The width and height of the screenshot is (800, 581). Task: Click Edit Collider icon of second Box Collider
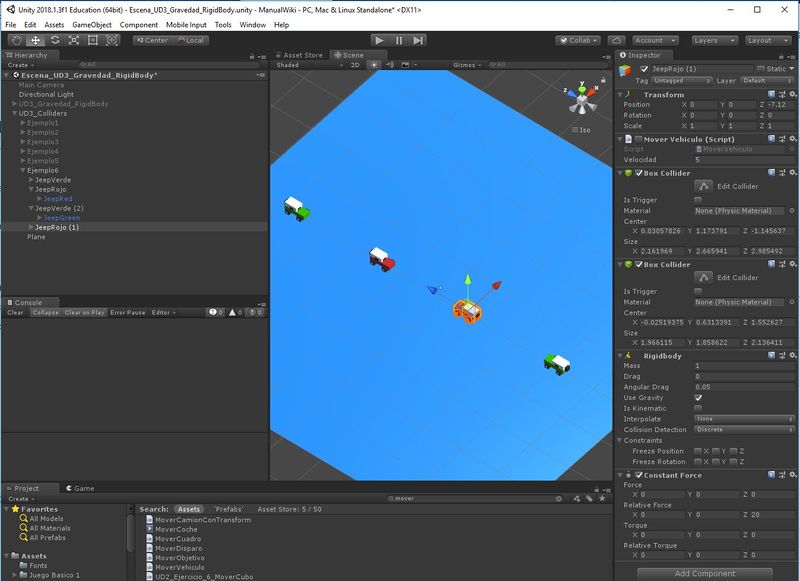(703, 277)
